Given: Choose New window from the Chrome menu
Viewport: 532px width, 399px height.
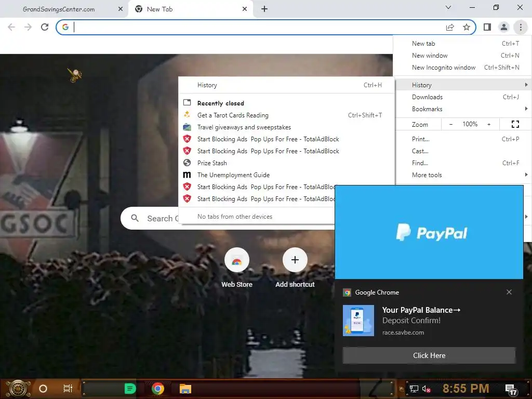Looking at the screenshot, I should tap(462, 55).
